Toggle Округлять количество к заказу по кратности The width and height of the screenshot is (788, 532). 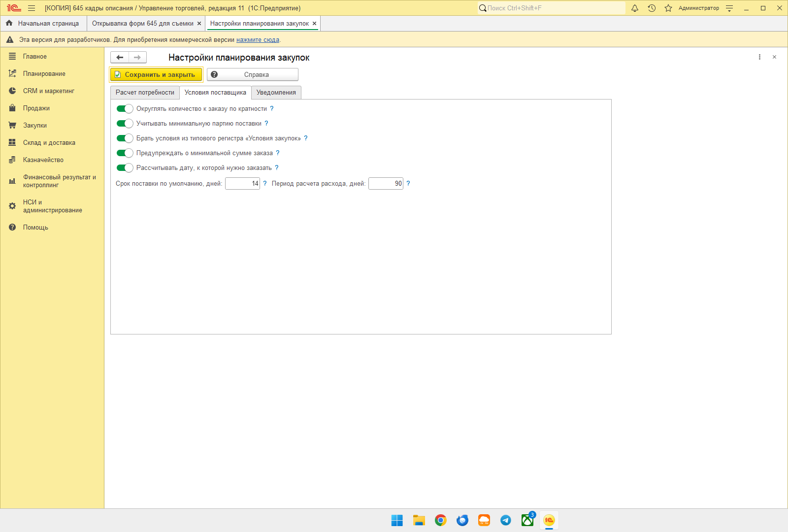point(125,109)
